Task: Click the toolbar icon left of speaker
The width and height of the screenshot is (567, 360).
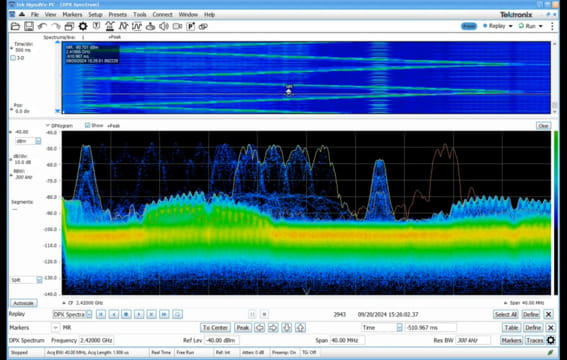Action: [150, 26]
